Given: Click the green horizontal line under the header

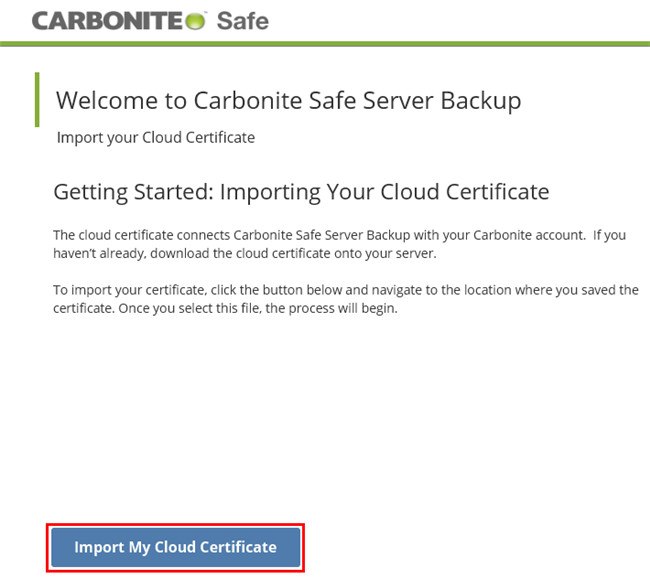Looking at the screenshot, I should 325,44.
